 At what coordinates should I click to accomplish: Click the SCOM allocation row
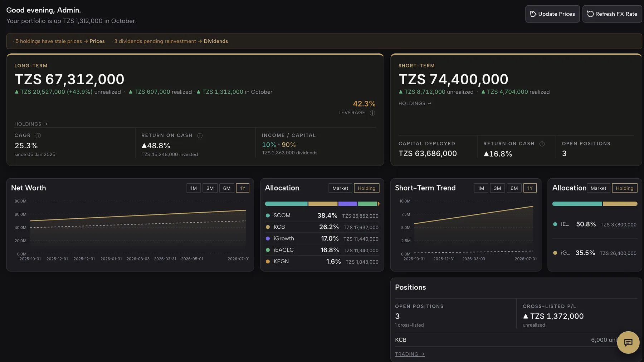322,215
